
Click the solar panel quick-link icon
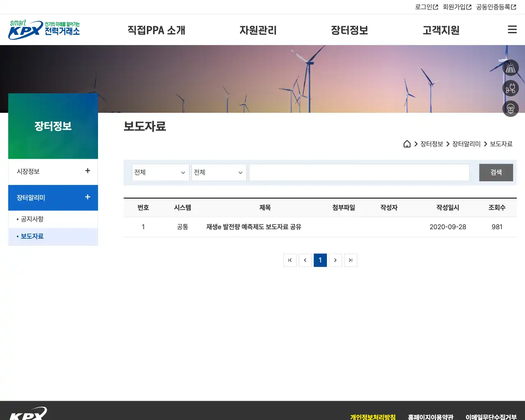click(511, 68)
